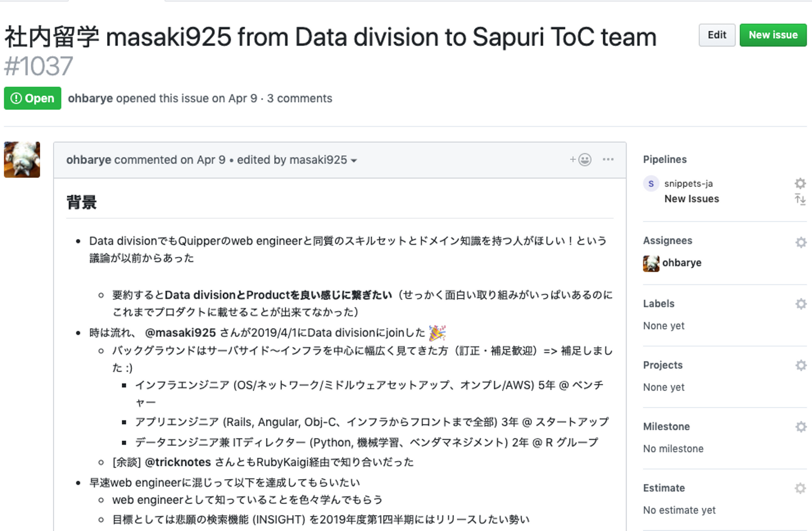
Task: Open the Assignees gear settings
Action: (x=800, y=242)
